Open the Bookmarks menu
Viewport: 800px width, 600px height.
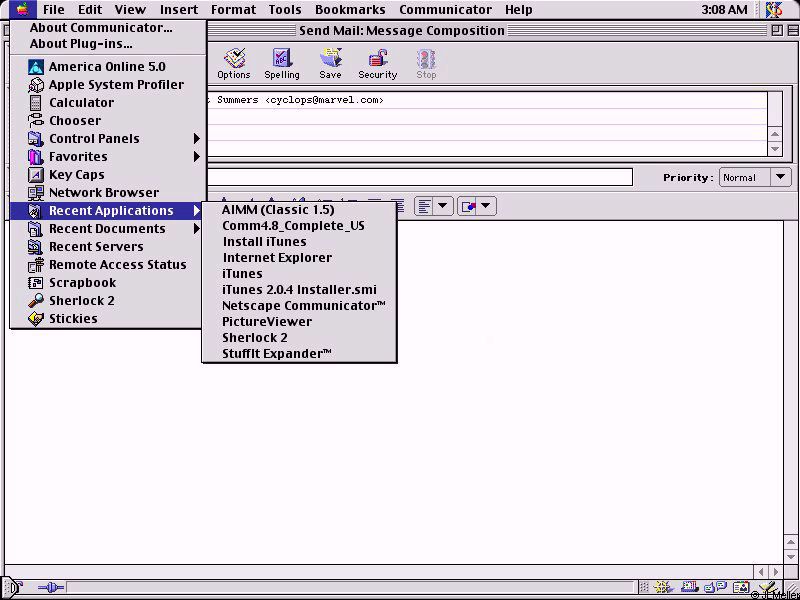point(350,10)
